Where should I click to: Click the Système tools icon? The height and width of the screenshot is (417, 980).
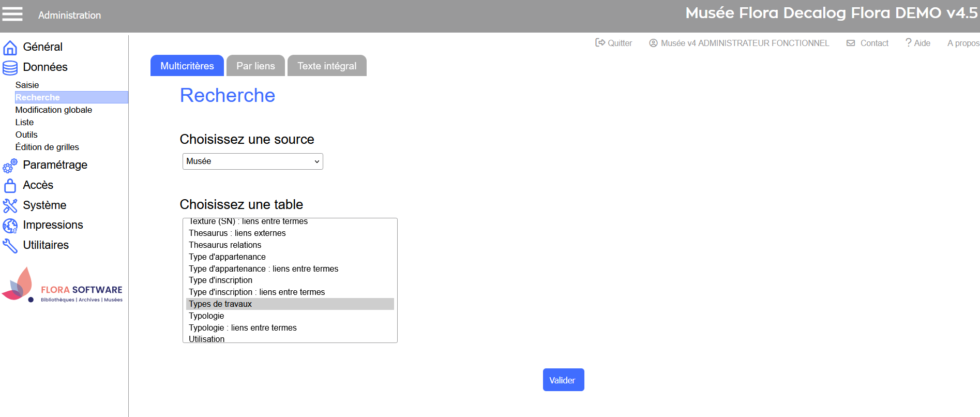pos(10,205)
